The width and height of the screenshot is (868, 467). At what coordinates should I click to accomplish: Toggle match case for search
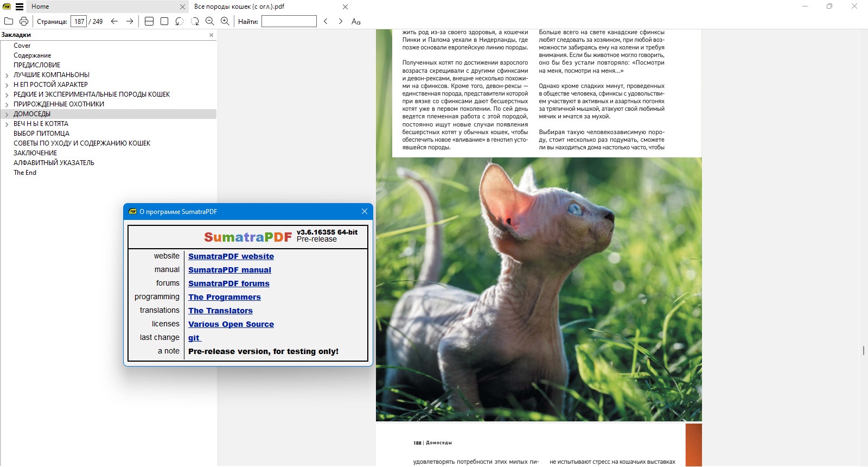pos(356,21)
